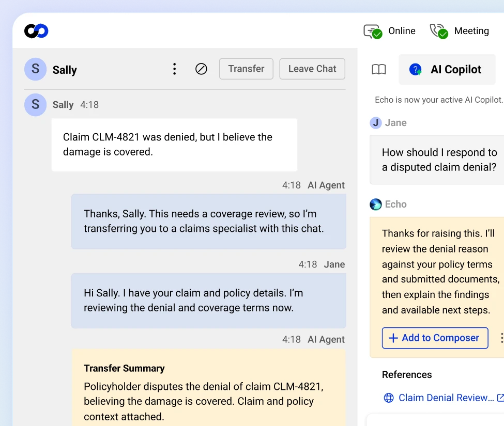Click the Echo name label

(x=395, y=204)
